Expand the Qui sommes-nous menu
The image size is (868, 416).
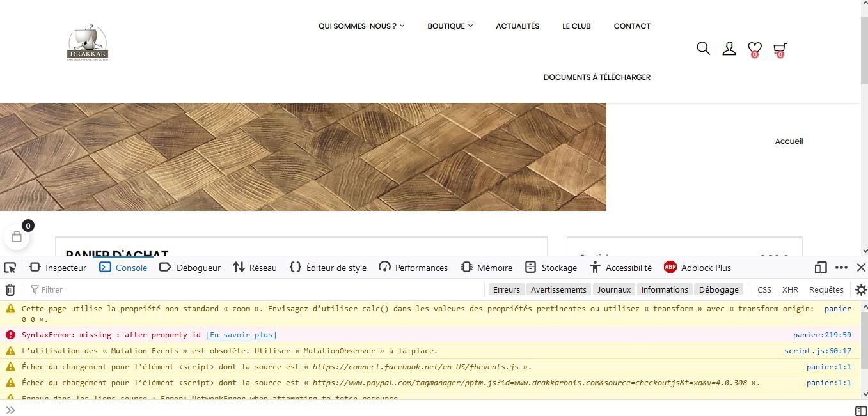click(x=361, y=26)
